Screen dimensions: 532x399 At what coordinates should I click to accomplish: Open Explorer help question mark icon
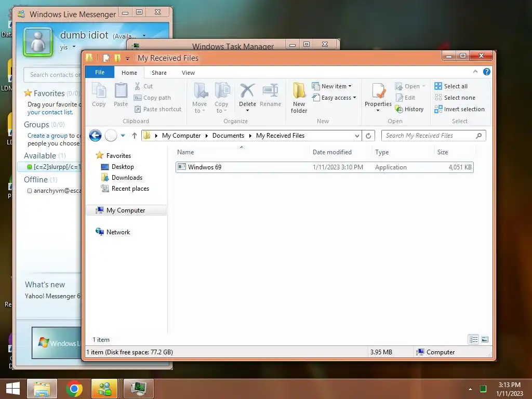point(486,72)
